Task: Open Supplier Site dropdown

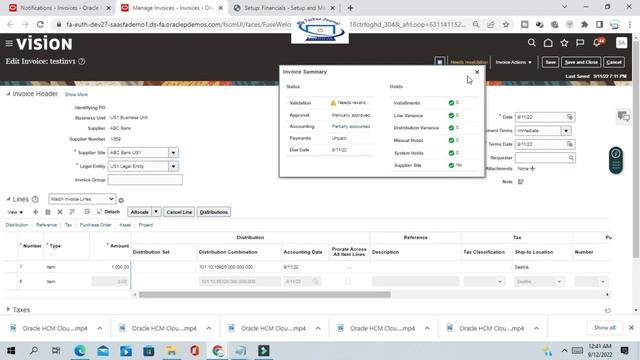Action: pos(173,153)
